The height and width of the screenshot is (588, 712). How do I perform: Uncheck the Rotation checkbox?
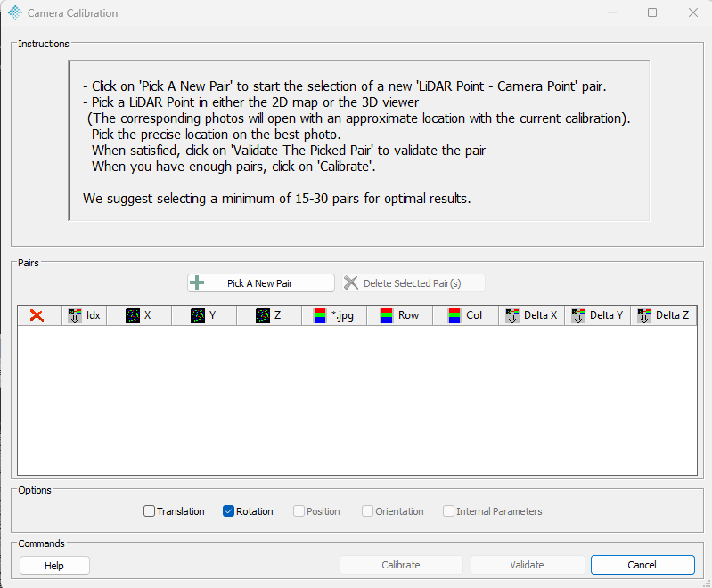click(x=228, y=511)
